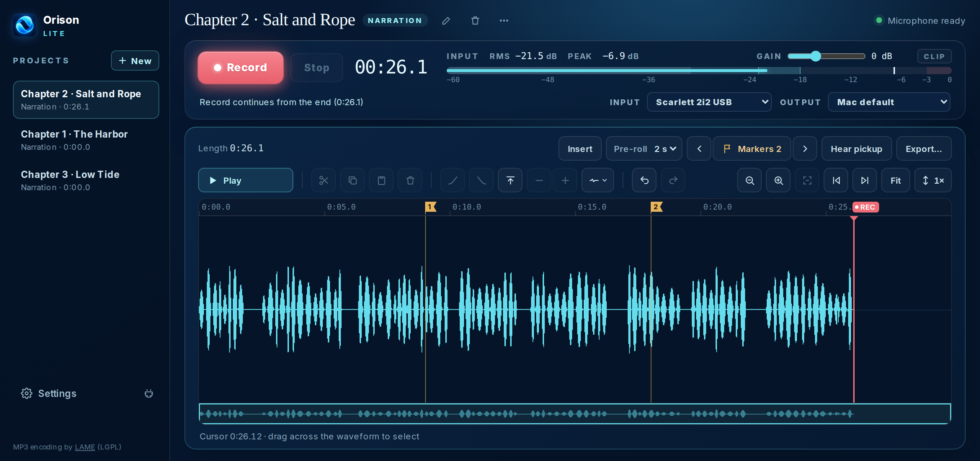
Task: Click timeline marker 2 flag
Action: (x=656, y=207)
